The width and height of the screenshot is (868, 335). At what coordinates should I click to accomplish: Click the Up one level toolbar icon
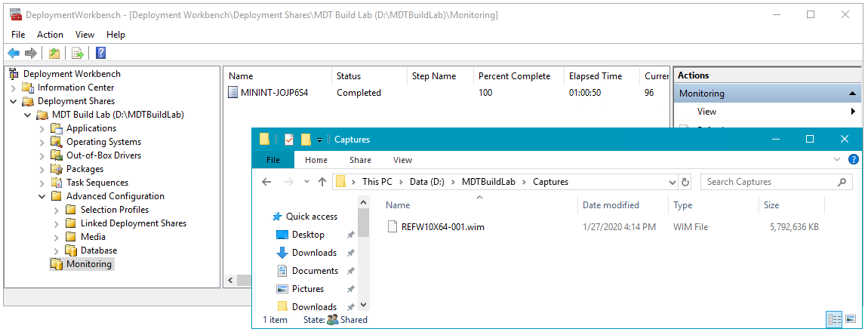click(x=54, y=53)
